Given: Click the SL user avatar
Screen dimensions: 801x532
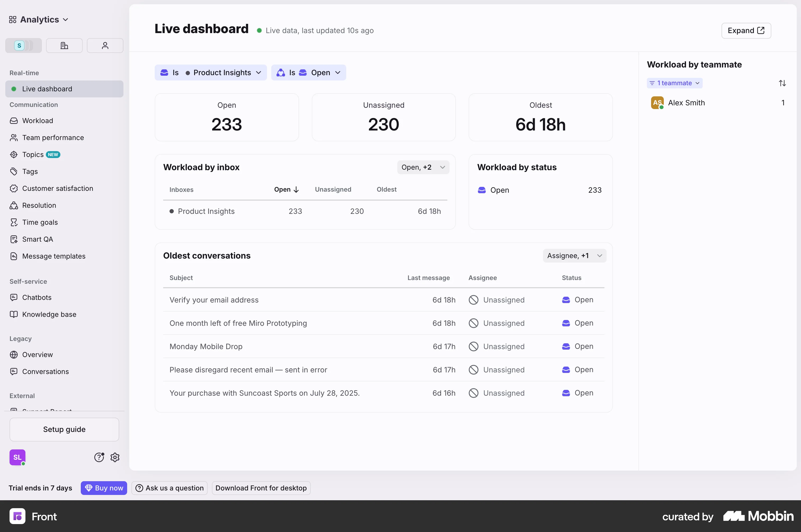Looking at the screenshot, I should pos(18,457).
